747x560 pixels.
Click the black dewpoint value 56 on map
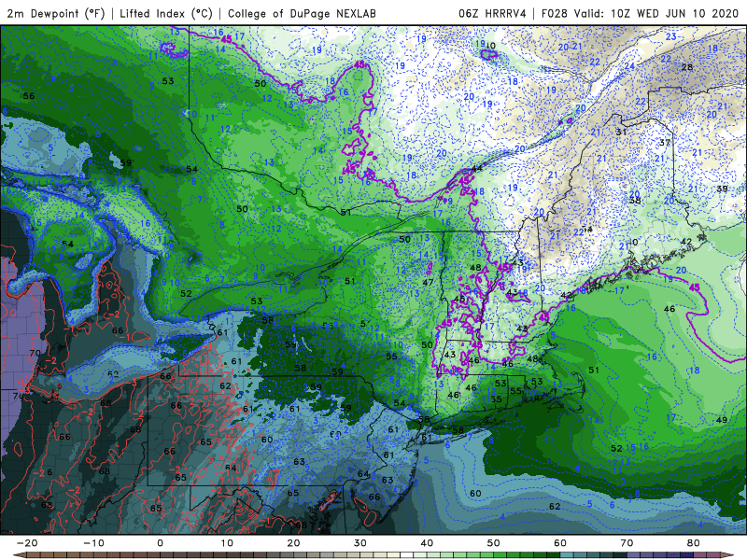[29, 96]
